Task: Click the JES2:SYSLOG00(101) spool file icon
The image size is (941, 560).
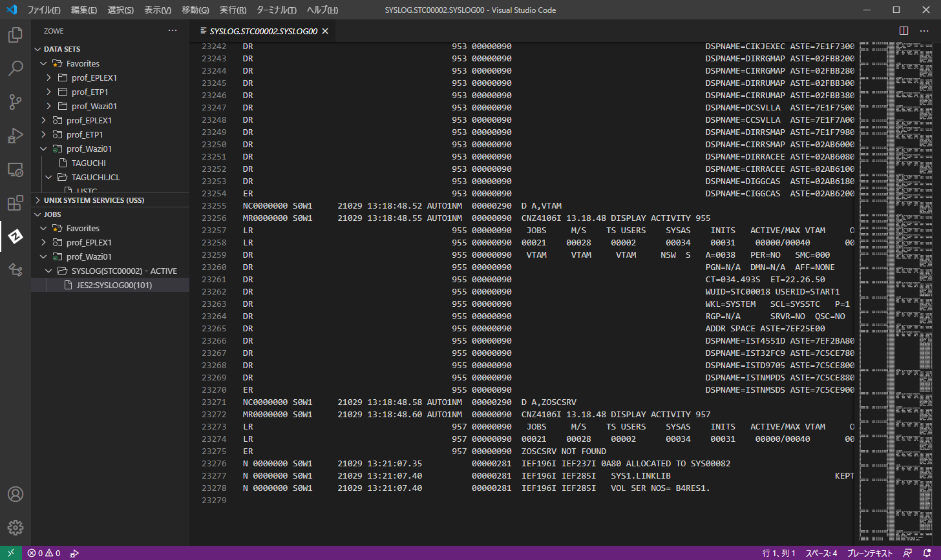Action: click(69, 285)
